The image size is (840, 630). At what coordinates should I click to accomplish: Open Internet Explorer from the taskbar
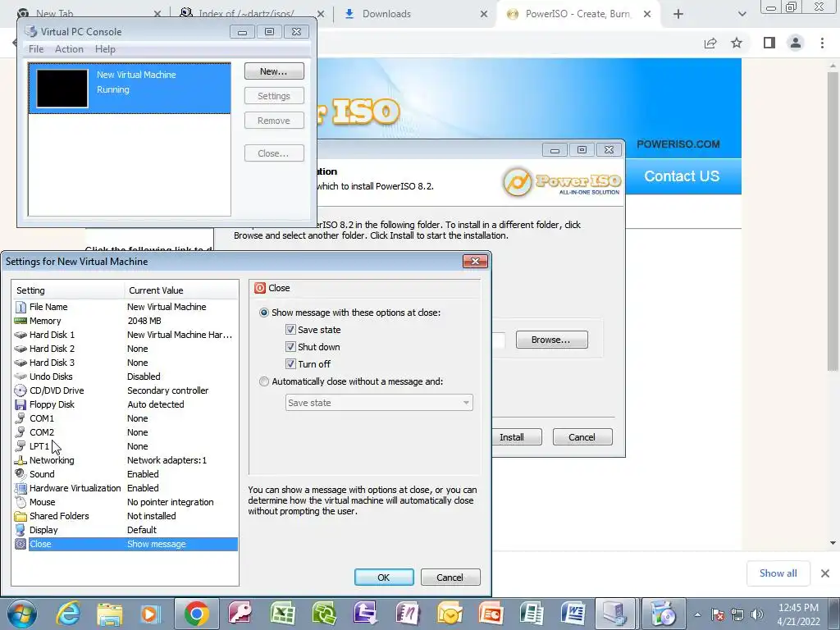(x=68, y=614)
